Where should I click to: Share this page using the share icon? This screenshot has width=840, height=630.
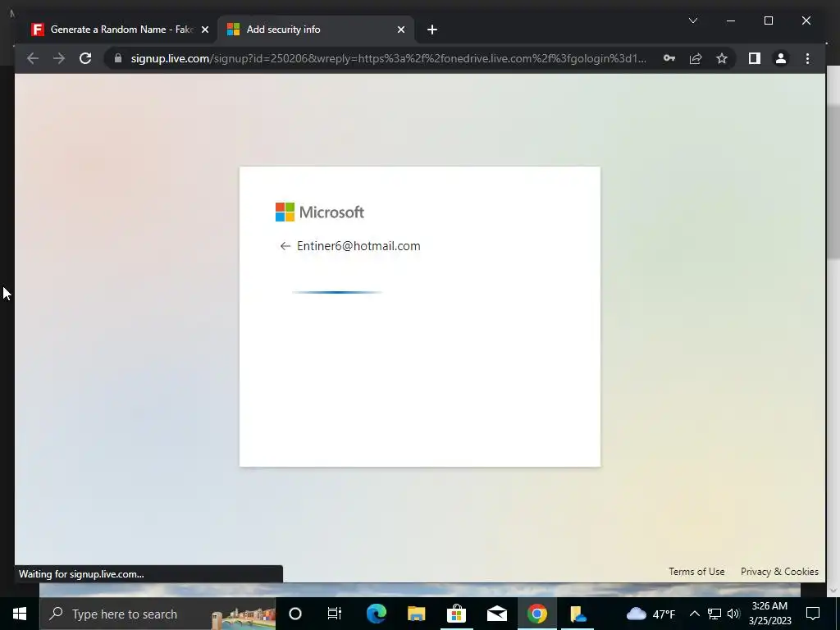coord(696,58)
